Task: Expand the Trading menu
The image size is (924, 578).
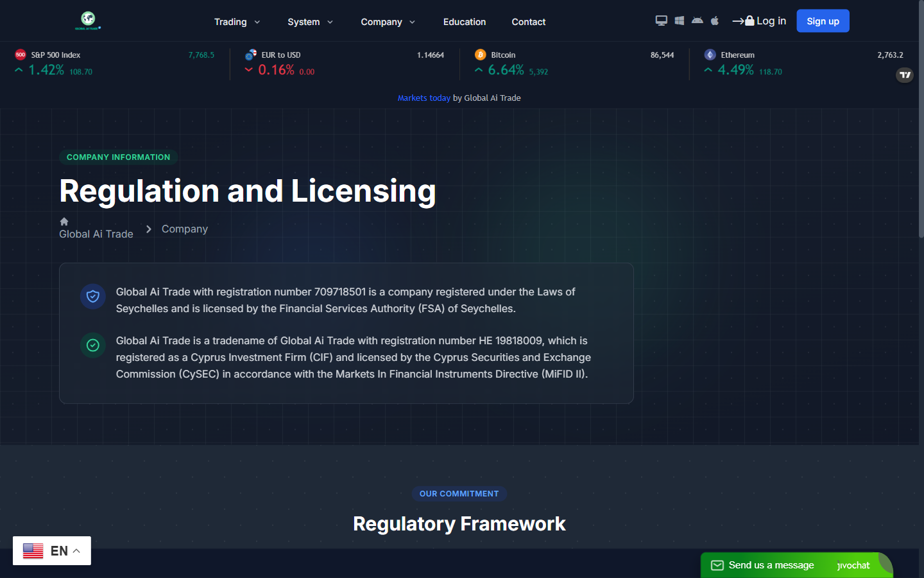Action: point(237,22)
